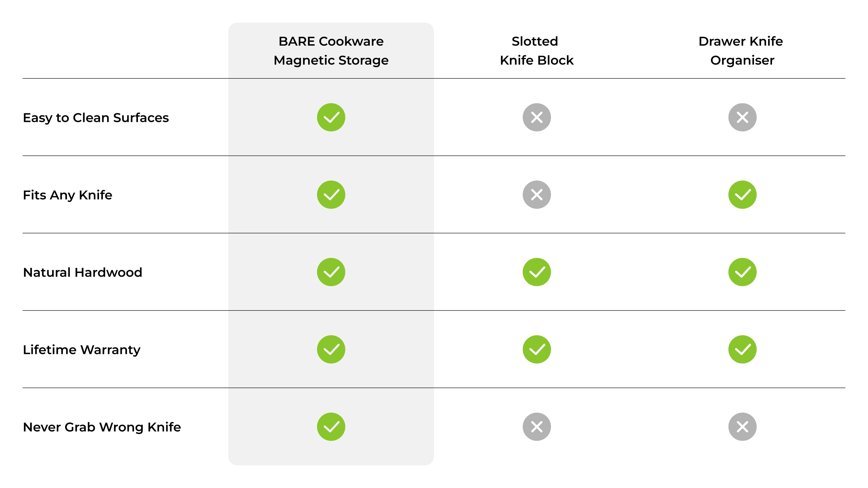Click BARE Cookware's Never Grab Wrong Knife checkmark

click(331, 427)
